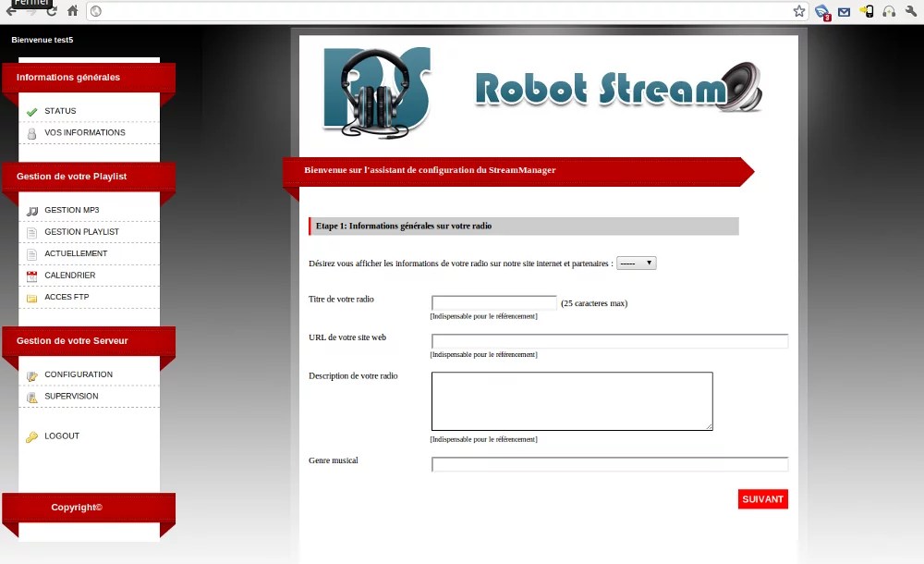
Task: Open the browser wrench settings menu
Action: (x=909, y=11)
